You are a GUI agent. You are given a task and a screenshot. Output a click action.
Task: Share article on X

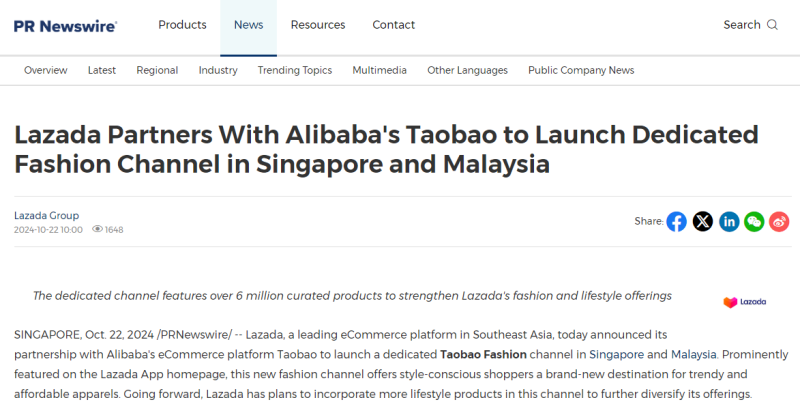703,222
